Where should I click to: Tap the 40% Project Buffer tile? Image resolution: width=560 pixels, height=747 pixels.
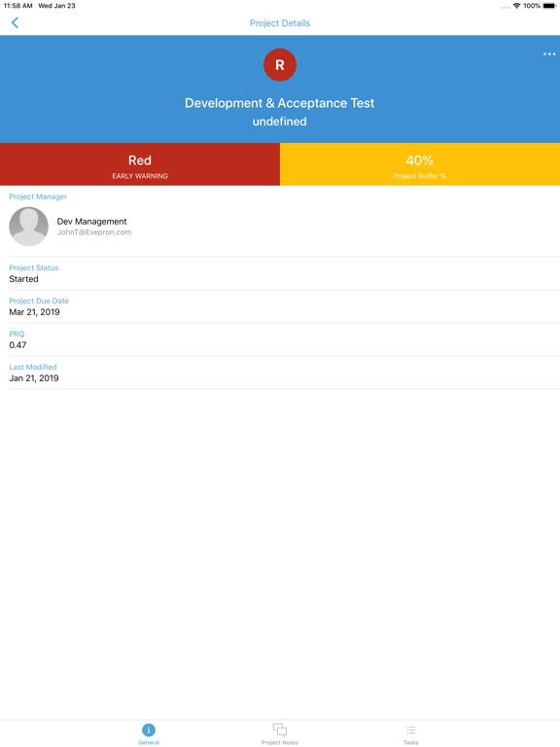[x=420, y=164]
